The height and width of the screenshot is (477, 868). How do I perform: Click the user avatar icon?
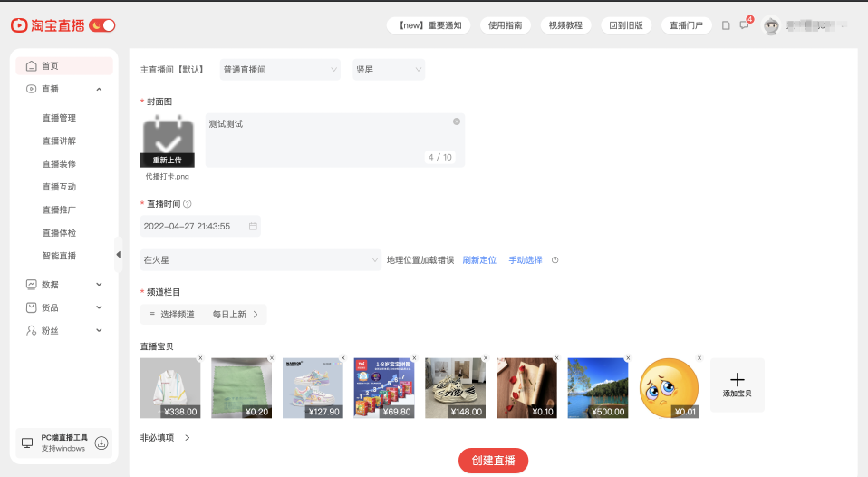(771, 26)
